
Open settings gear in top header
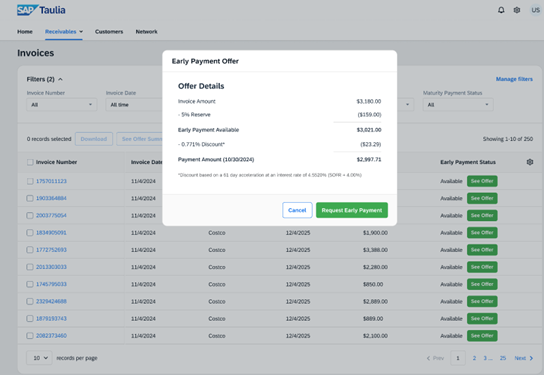[x=517, y=10]
